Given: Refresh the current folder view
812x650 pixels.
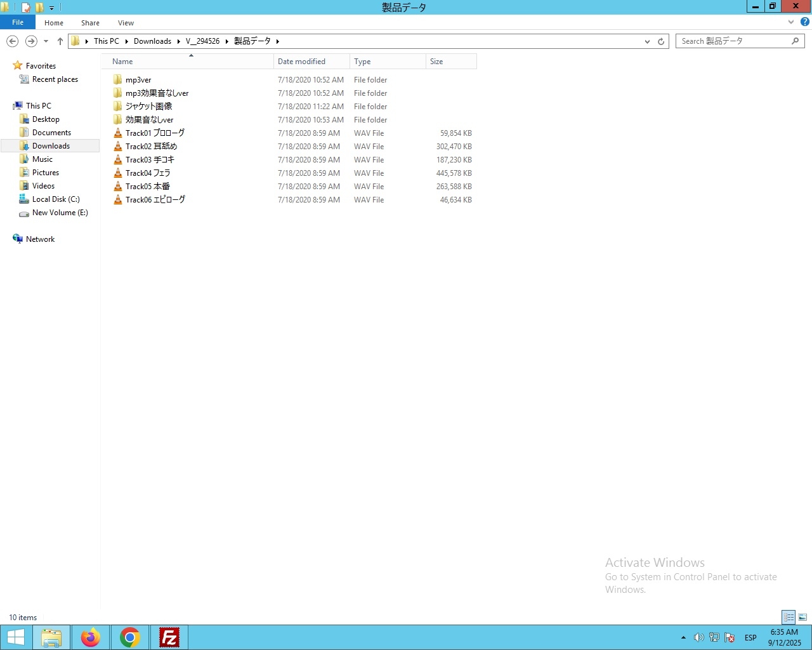Looking at the screenshot, I should 661,41.
